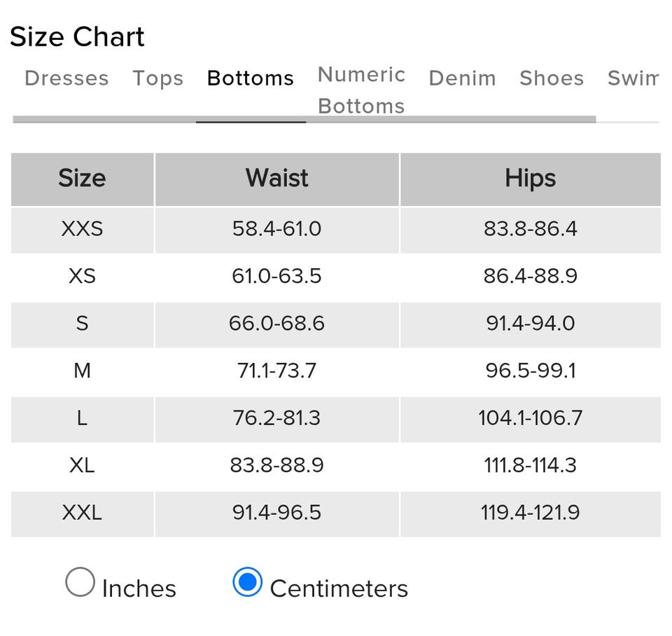This screenshot has height=636, width=672.
Task: Click the L hips value 104.1-106.7
Action: pyautogui.click(x=530, y=418)
